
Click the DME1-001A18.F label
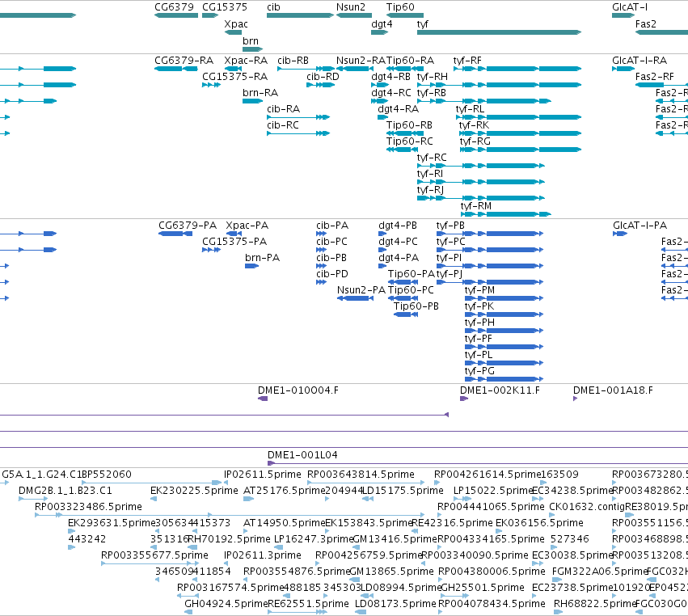pyautogui.click(x=613, y=390)
